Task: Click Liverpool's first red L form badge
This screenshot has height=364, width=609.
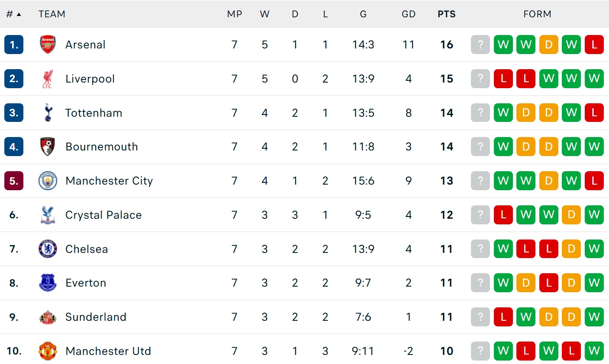Action: click(503, 79)
